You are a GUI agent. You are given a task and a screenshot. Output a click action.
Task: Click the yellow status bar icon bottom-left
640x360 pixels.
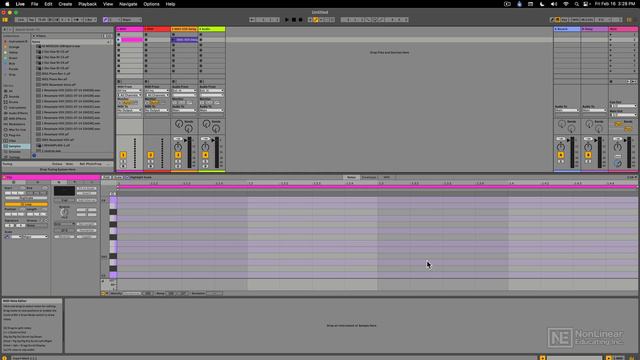[x=4, y=358]
